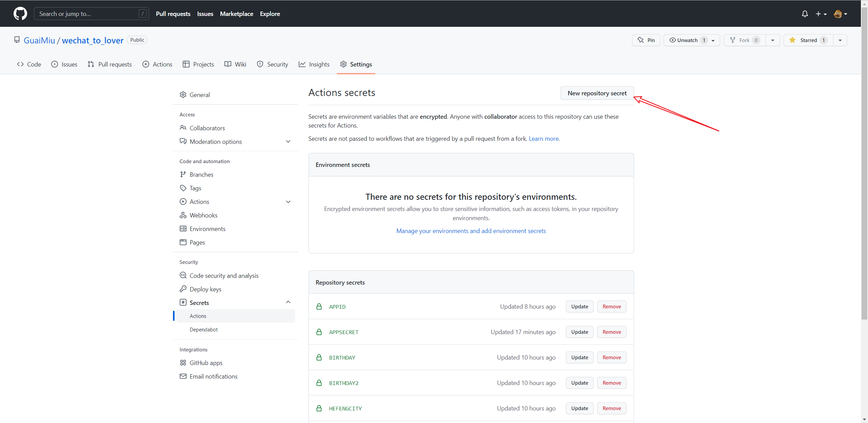Toggle the Starred button

[808, 40]
